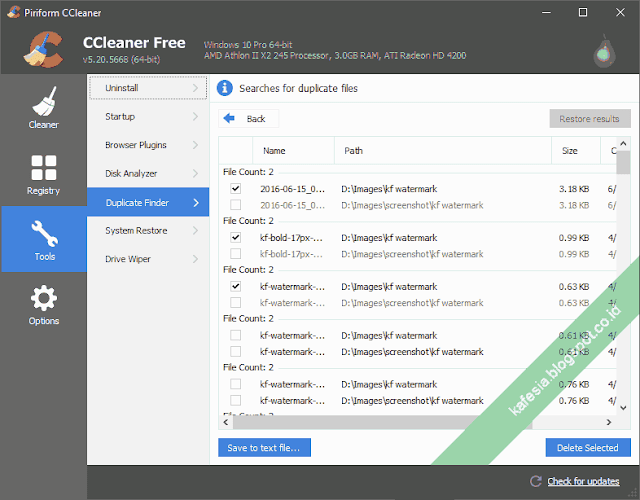Click the vertical scrollbar thumb

[x=623, y=162]
